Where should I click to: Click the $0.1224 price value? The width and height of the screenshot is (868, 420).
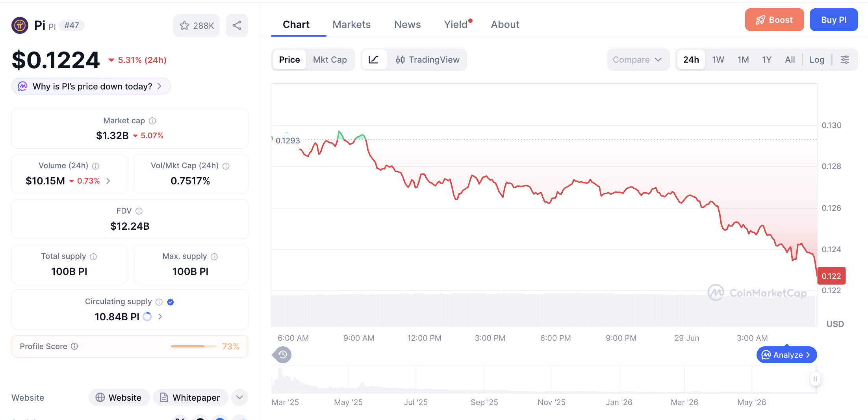pyautogui.click(x=56, y=60)
